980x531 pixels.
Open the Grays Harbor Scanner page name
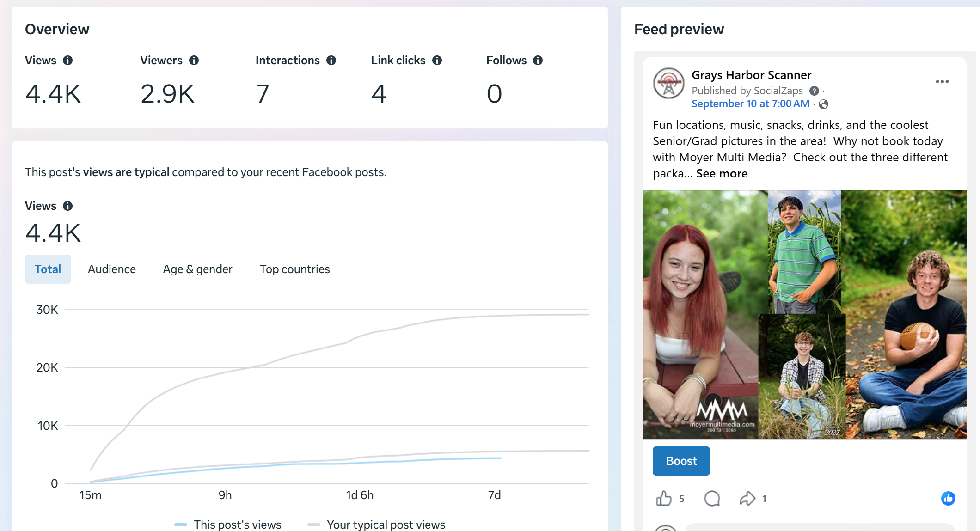coord(751,75)
